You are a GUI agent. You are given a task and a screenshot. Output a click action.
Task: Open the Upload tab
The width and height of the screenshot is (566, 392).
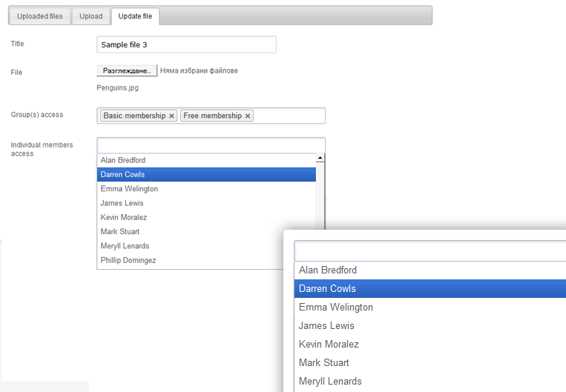[91, 16]
